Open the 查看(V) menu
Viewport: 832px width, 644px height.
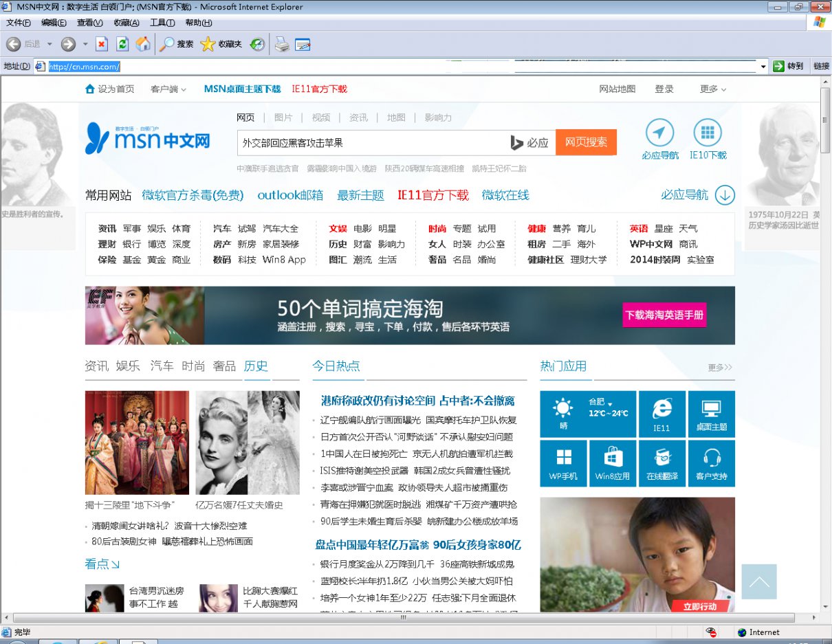(89, 23)
